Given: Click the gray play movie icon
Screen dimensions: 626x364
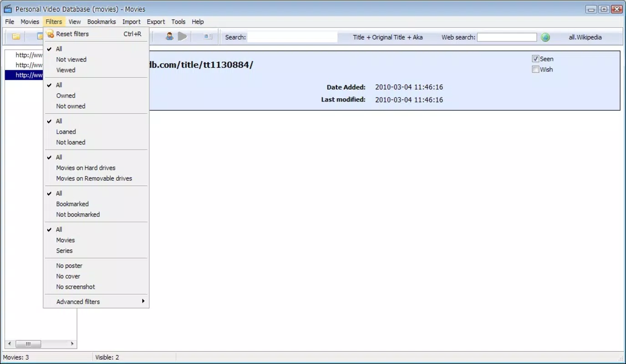Looking at the screenshot, I should pos(183,37).
